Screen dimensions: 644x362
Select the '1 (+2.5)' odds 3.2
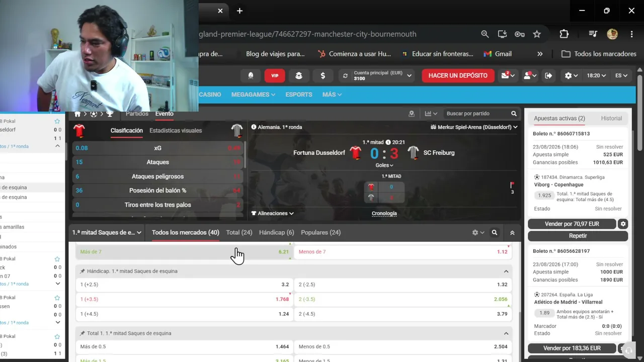184,285
